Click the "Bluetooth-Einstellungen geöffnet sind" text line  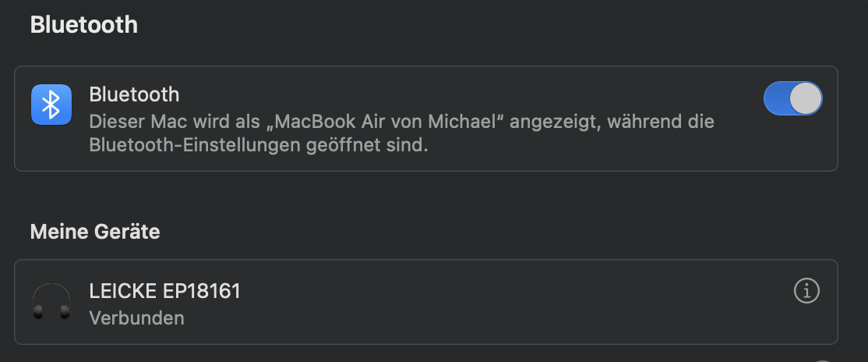259,146
